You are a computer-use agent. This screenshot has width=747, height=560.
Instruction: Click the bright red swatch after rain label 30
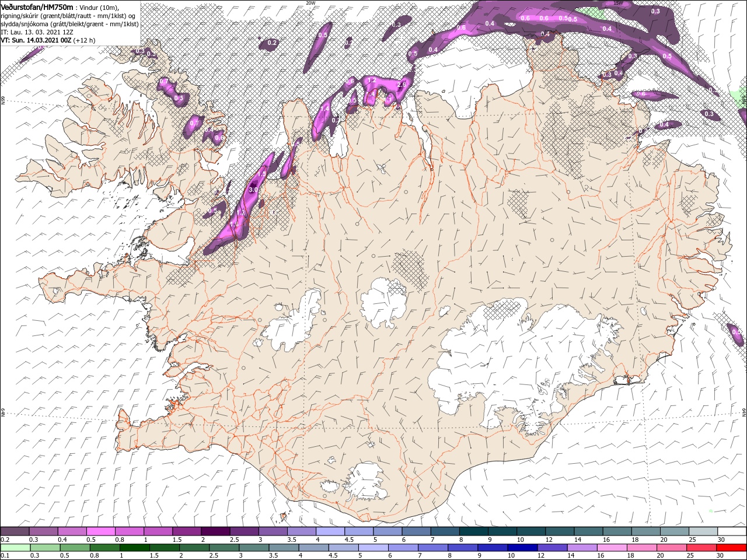pos(731,548)
